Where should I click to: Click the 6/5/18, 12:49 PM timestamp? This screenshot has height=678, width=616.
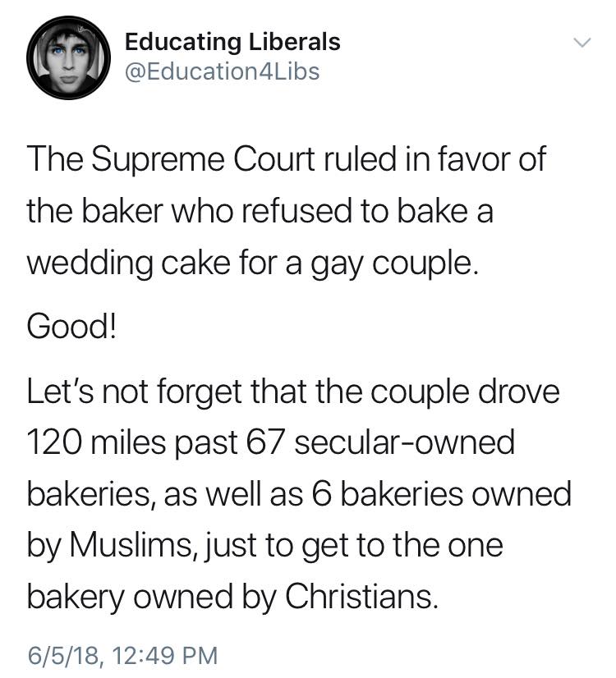122,656
